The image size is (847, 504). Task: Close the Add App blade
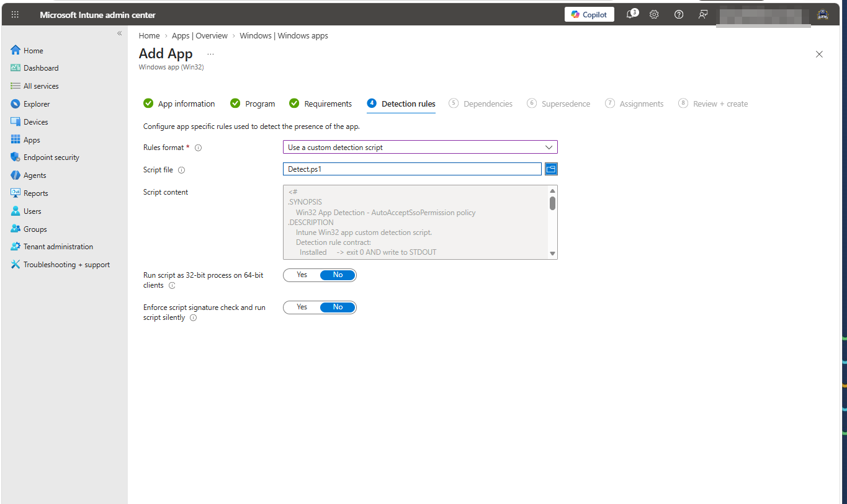pyautogui.click(x=819, y=54)
